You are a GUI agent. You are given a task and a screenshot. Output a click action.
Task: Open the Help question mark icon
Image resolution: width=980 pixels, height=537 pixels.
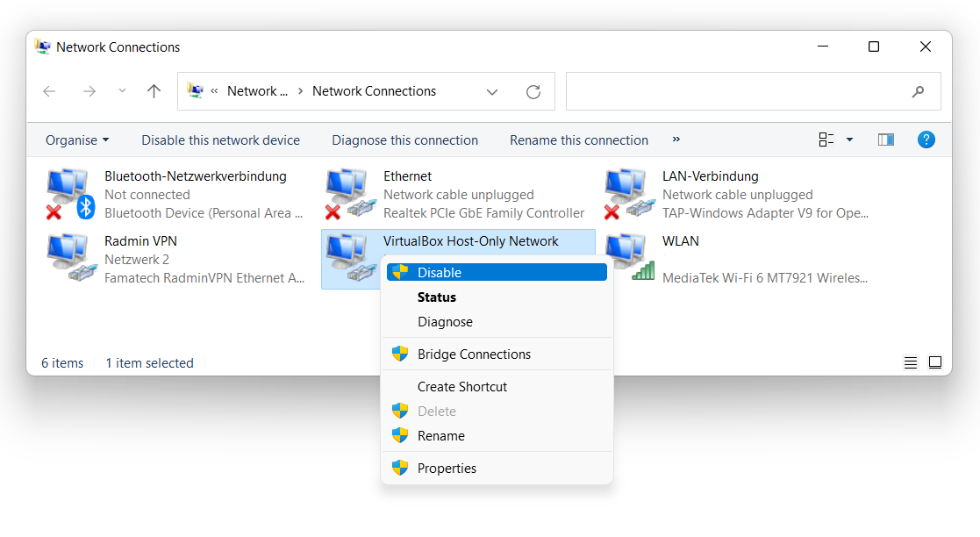tap(926, 140)
